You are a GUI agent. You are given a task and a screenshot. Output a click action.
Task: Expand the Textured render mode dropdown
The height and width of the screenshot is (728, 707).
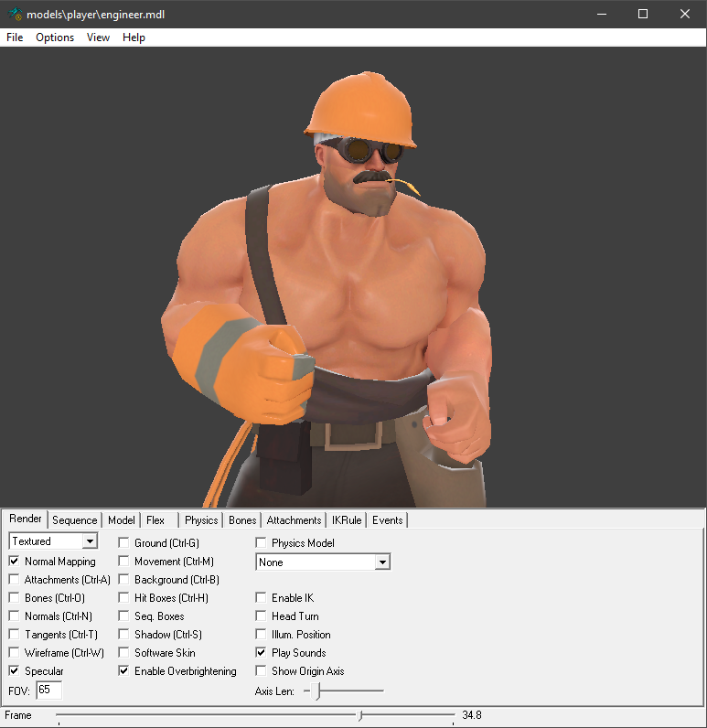[90, 541]
